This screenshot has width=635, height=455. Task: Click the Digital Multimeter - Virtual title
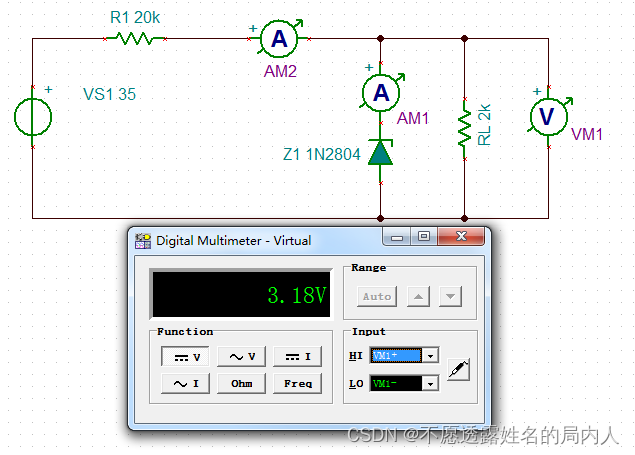pyautogui.click(x=234, y=241)
